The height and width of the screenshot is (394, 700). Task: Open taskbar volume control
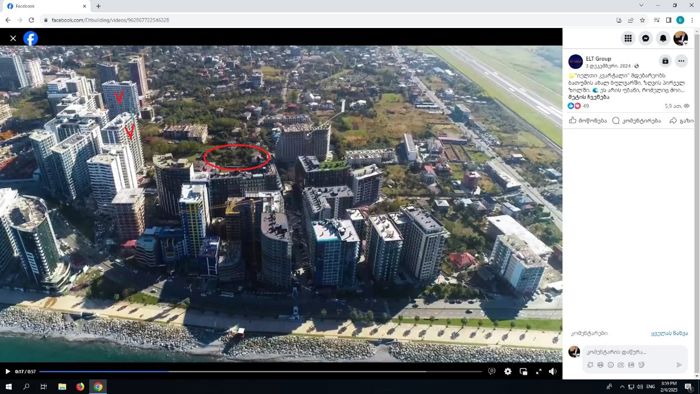[x=640, y=386]
